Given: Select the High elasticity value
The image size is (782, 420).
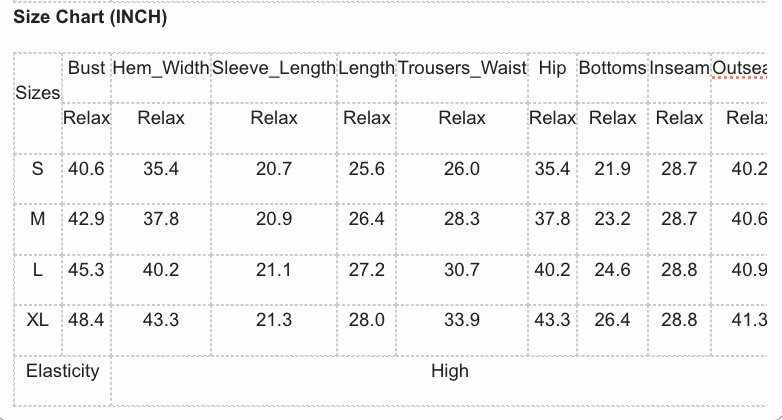Looking at the screenshot, I should pyautogui.click(x=449, y=371).
